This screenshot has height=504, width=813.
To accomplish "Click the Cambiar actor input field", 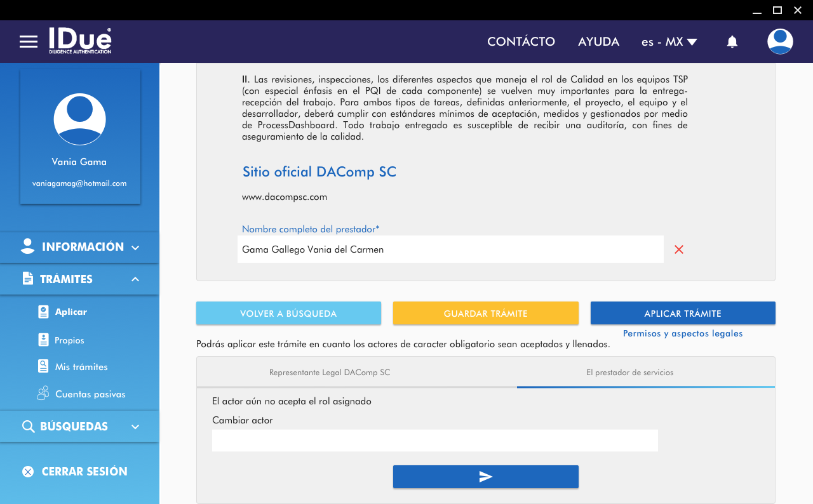I will [434, 441].
